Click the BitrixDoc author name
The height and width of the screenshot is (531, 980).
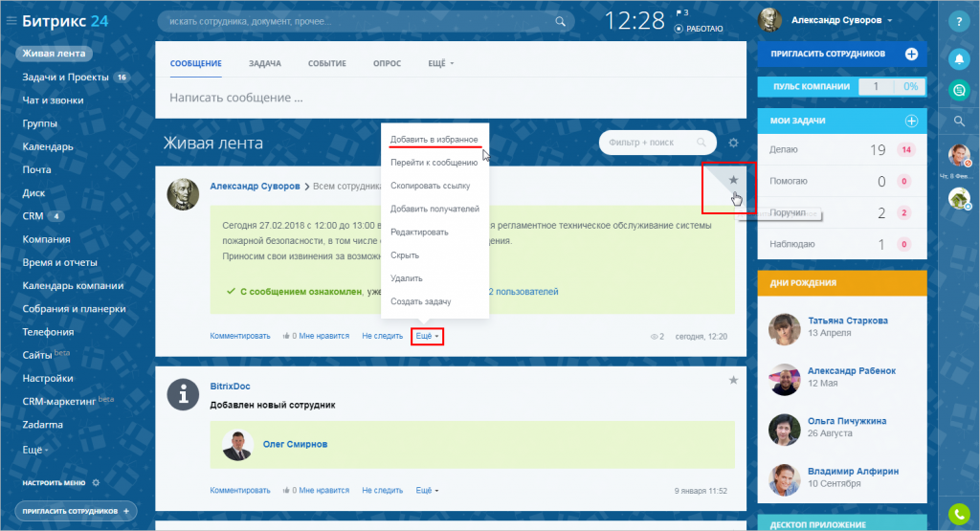230,387
